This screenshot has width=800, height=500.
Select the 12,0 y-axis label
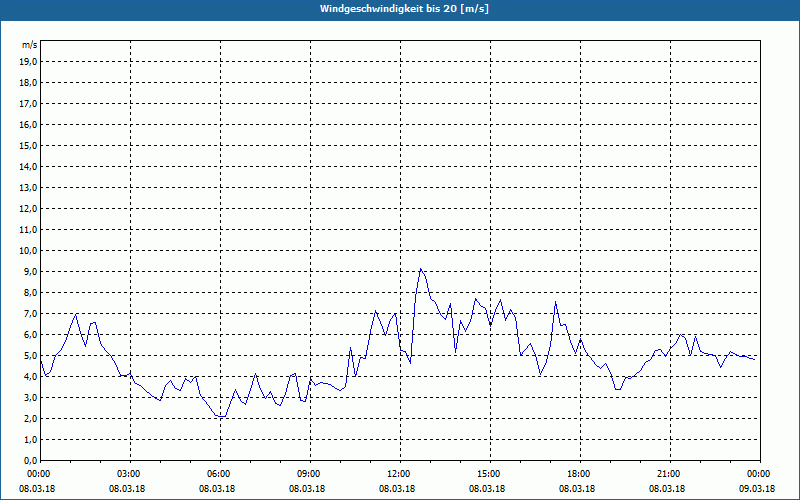tap(29, 209)
